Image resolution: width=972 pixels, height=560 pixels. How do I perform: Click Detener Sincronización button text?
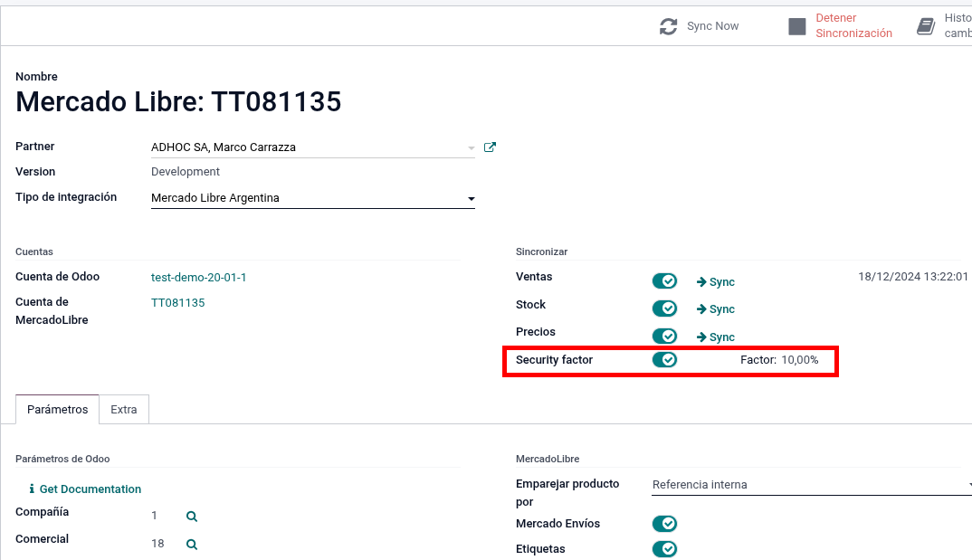tap(853, 25)
